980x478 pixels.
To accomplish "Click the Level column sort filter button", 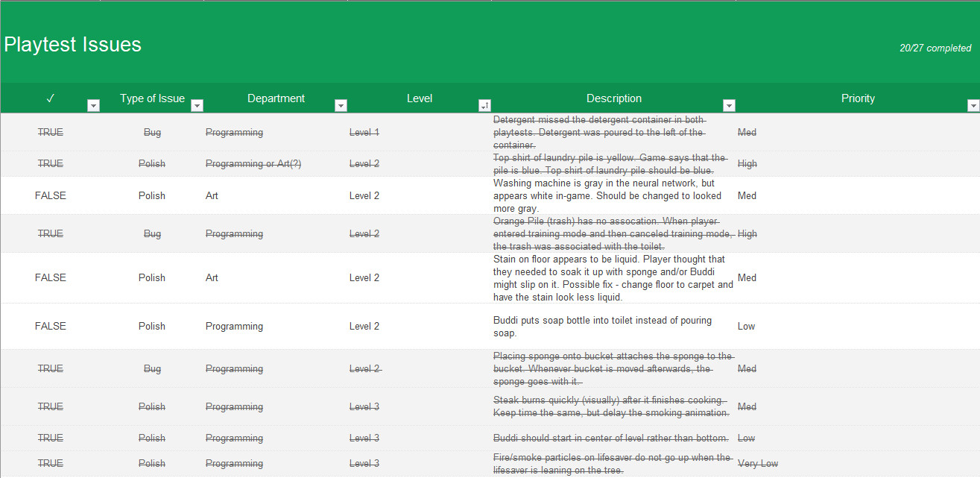I will [484, 106].
